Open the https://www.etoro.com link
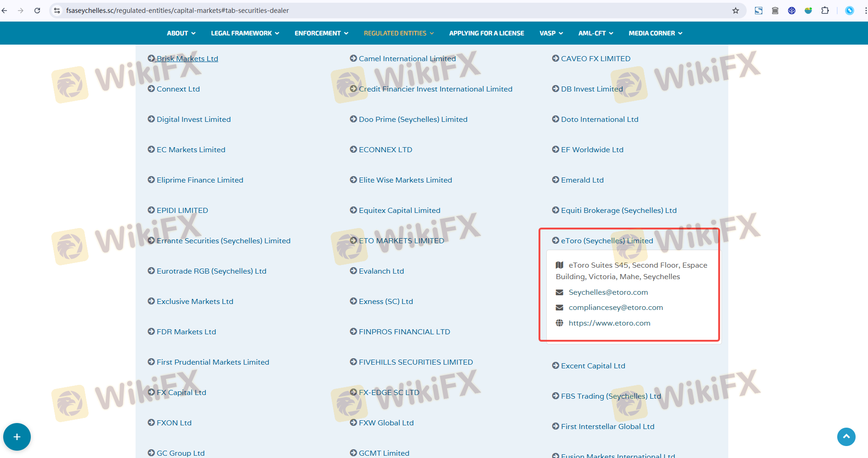The height and width of the screenshot is (458, 868). click(609, 323)
